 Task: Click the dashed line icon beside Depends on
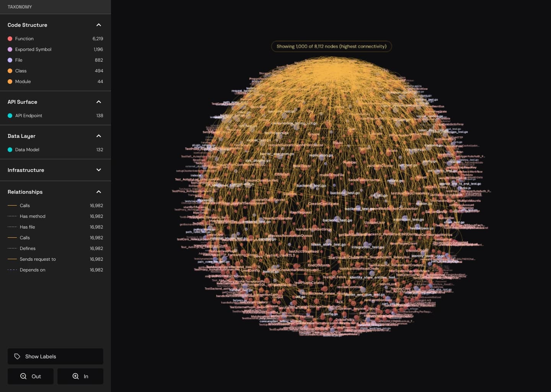click(12, 270)
